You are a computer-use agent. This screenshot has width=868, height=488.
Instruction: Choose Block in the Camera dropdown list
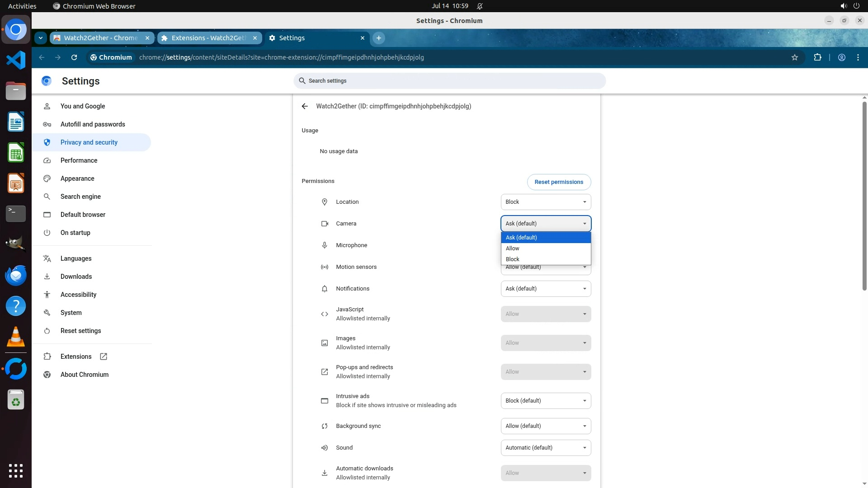point(545,259)
